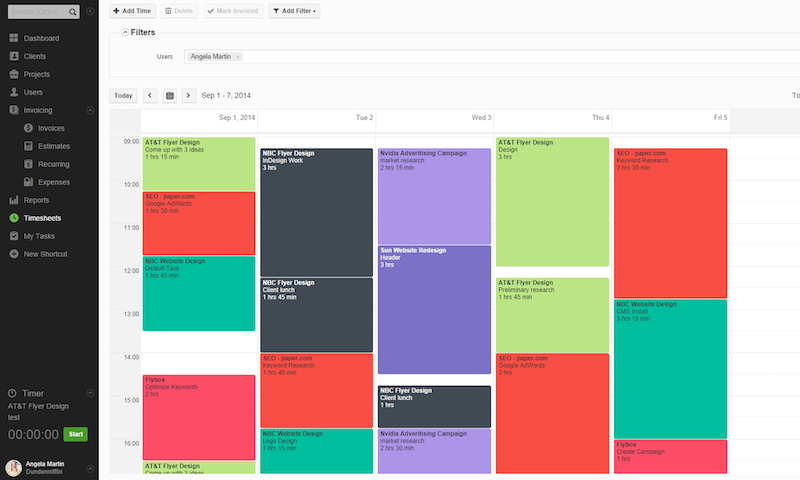
Task: Click the Search input field
Action: pos(38,12)
